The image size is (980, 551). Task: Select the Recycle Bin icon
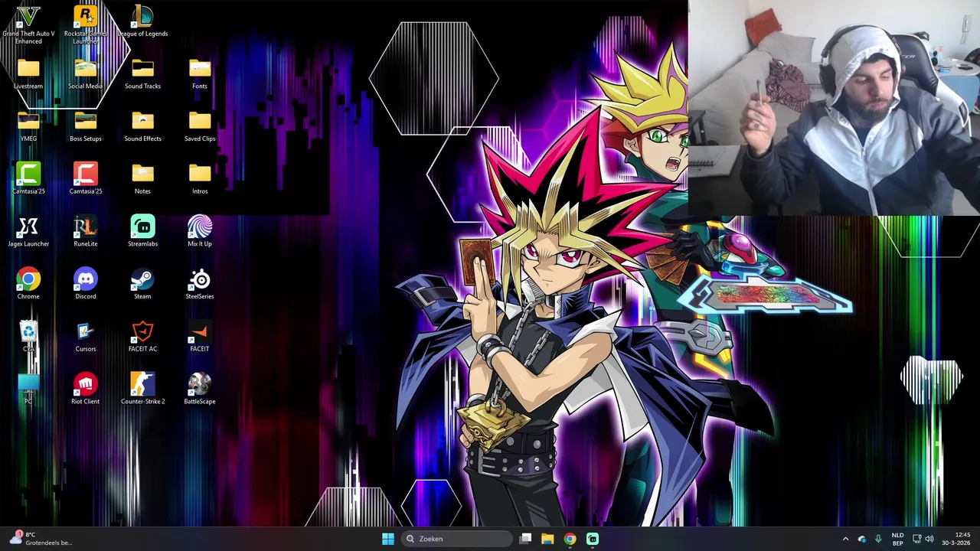[28, 337]
